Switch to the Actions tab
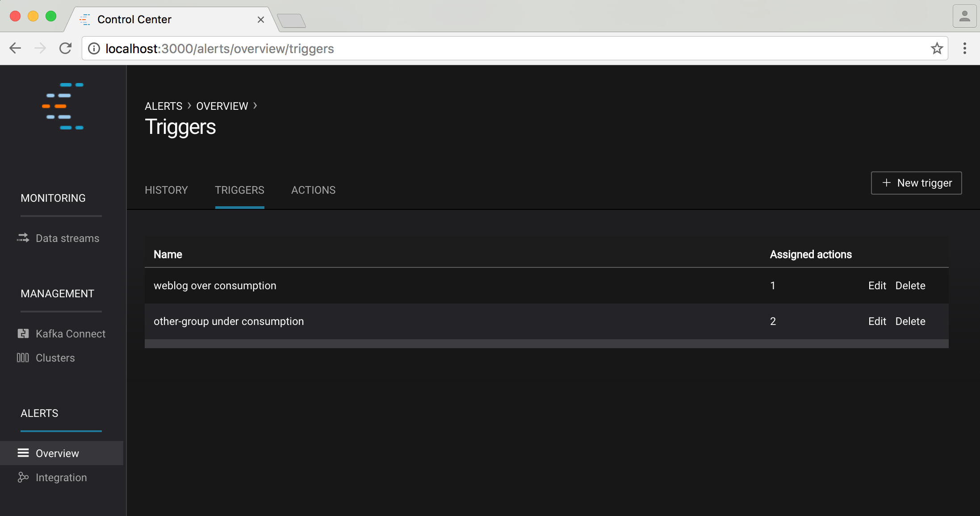 (313, 190)
